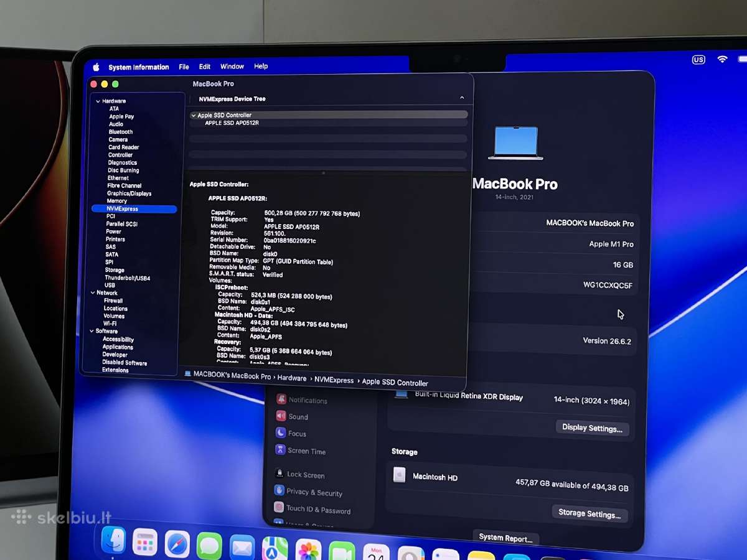Open the File menu
The width and height of the screenshot is (747, 560).
click(x=184, y=67)
